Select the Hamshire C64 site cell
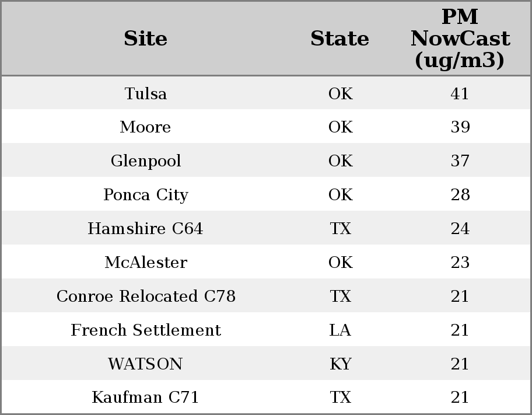 pyautogui.click(x=146, y=228)
